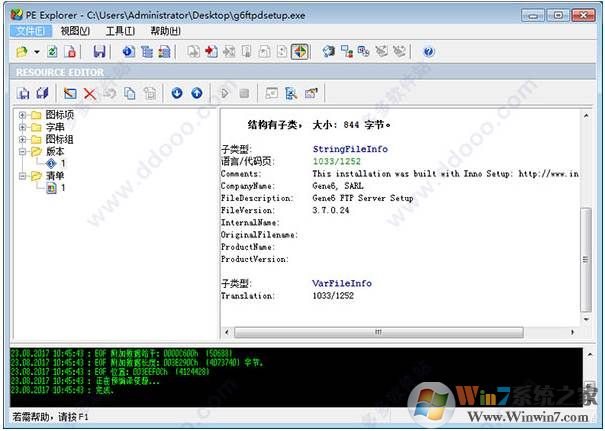Select resource 1 under 版本
The image size is (605, 431).
coord(63,164)
